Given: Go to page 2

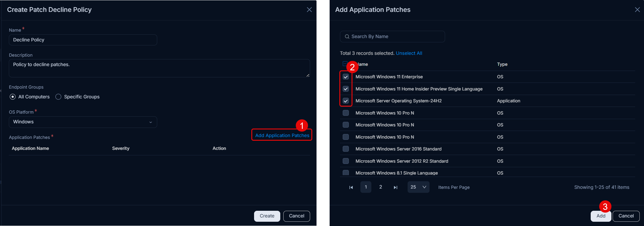Looking at the screenshot, I should [380, 187].
